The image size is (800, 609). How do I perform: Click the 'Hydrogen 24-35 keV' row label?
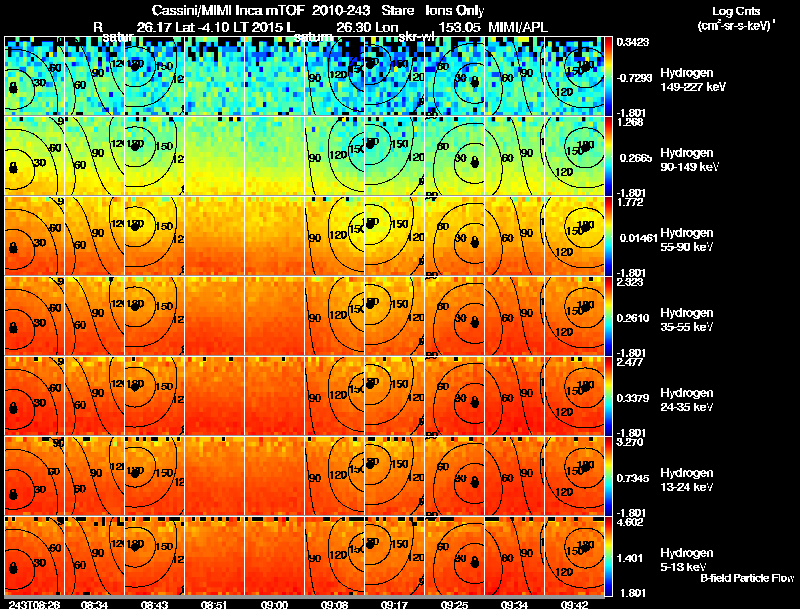[687, 400]
